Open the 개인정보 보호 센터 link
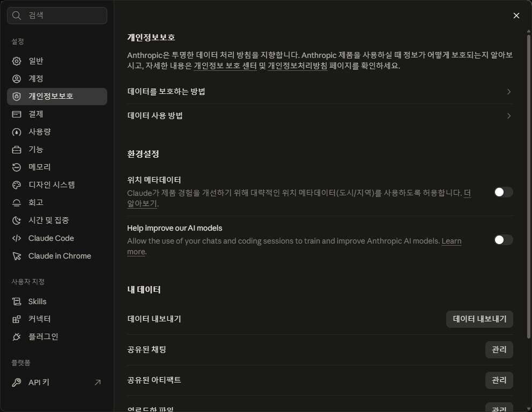The image size is (532, 412). point(225,65)
